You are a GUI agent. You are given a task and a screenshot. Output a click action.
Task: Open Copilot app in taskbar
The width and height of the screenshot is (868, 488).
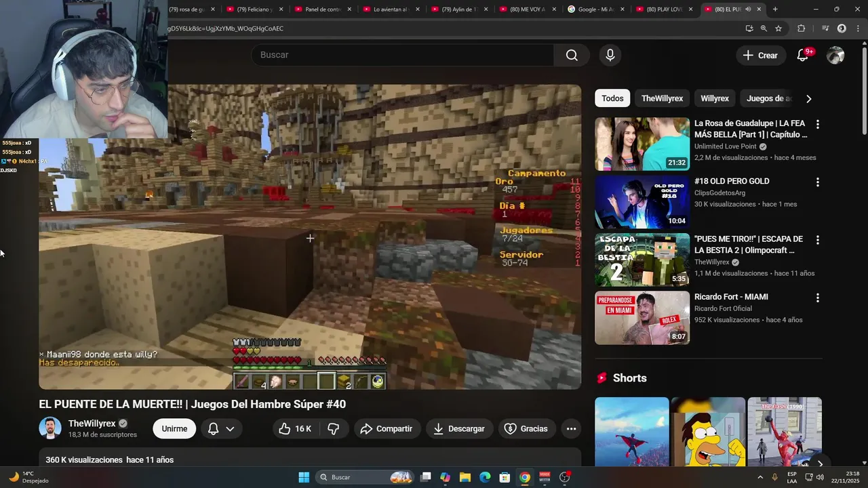[445, 477]
